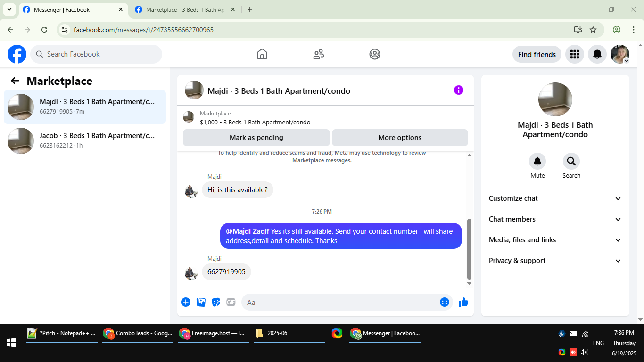
Task: Click the "Hi, is this available?" message
Action: pyautogui.click(x=238, y=190)
